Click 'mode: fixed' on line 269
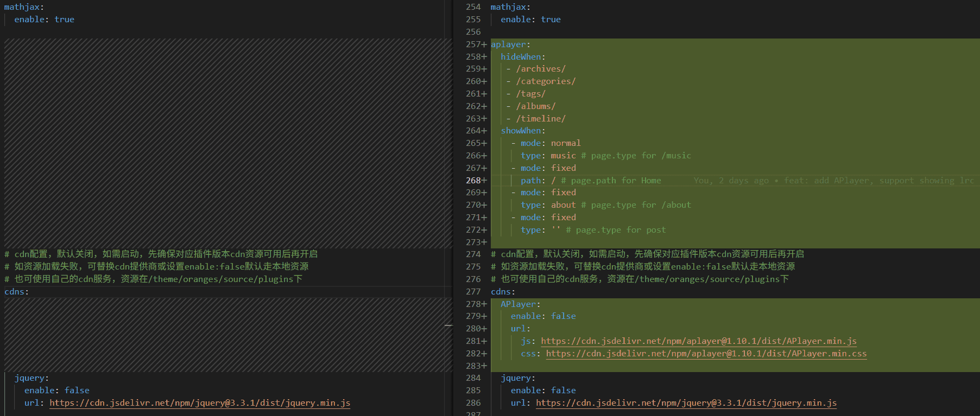The image size is (980, 416). click(x=548, y=193)
